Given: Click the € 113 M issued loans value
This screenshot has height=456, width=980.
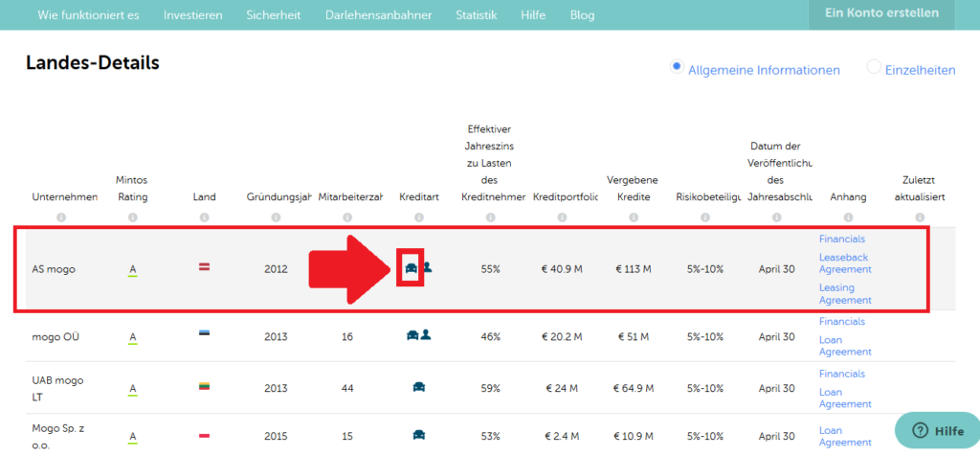Looking at the screenshot, I should pyautogui.click(x=634, y=269).
